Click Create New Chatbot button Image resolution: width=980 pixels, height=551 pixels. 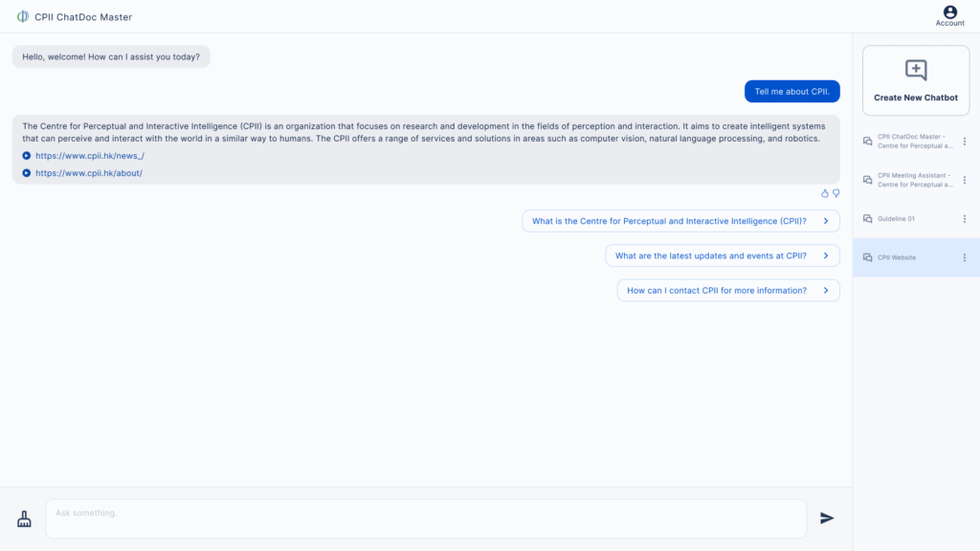pyautogui.click(x=916, y=80)
